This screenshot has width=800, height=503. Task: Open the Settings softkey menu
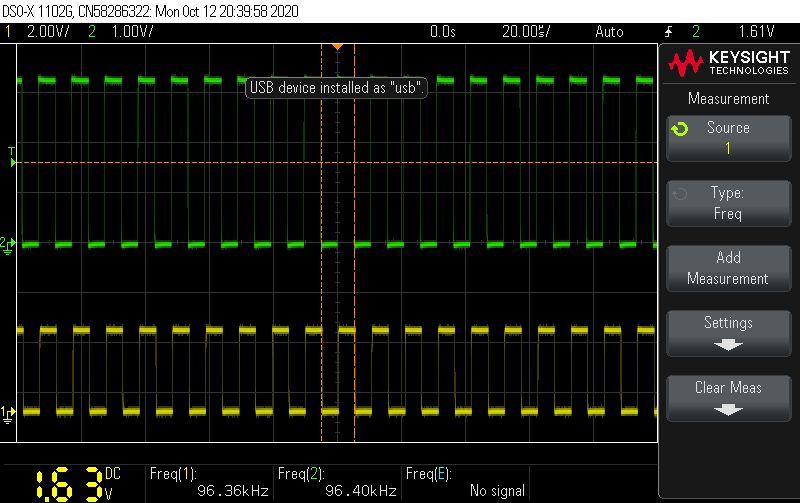coord(729,333)
